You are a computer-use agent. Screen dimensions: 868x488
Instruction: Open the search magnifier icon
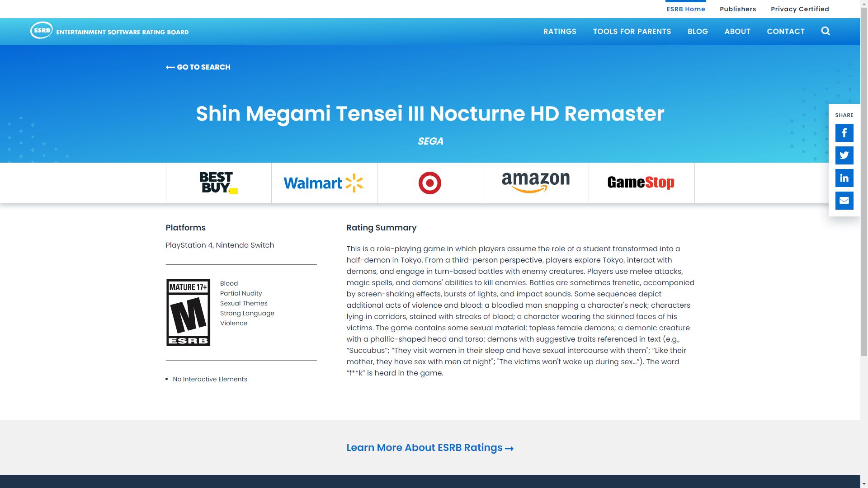[826, 31]
